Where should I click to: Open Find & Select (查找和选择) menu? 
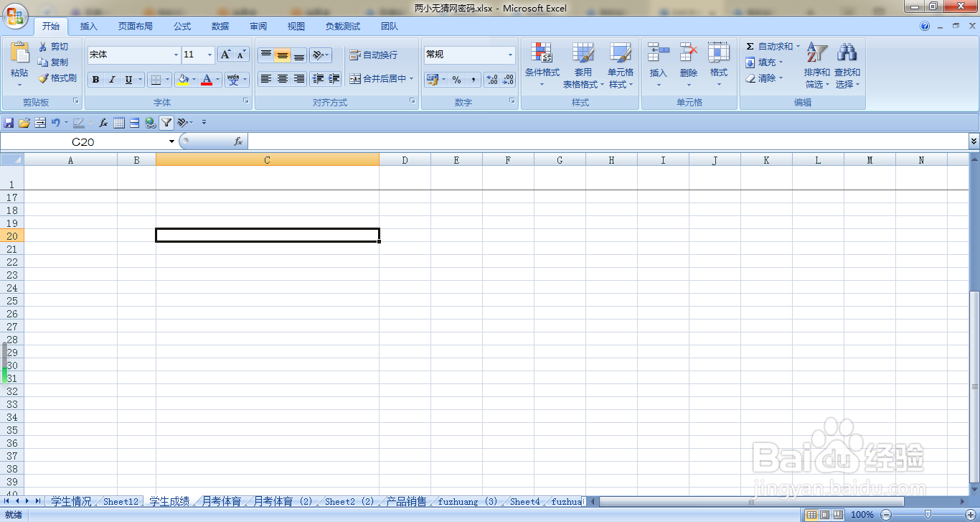pyautogui.click(x=847, y=65)
